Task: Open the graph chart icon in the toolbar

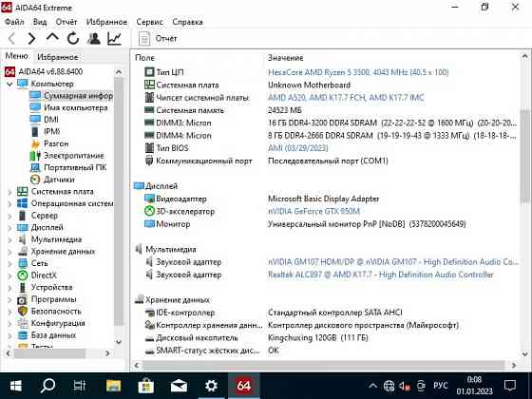Action: pyautogui.click(x=114, y=38)
